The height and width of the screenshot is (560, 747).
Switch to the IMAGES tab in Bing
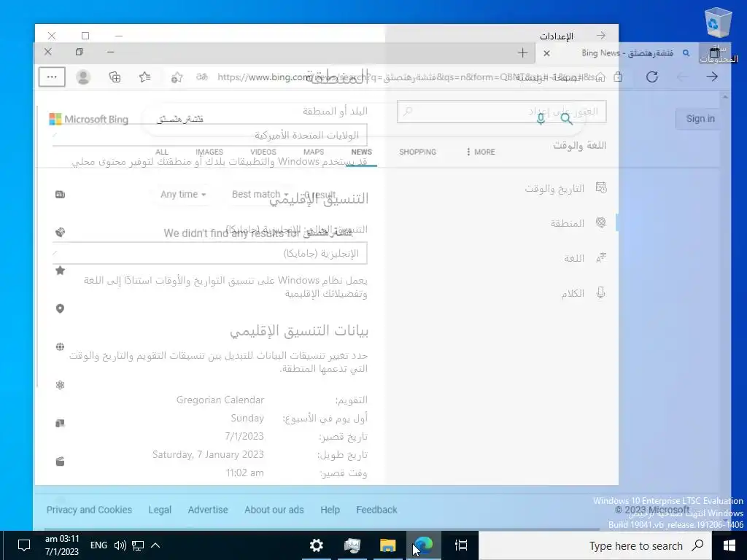(x=209, y=152)
